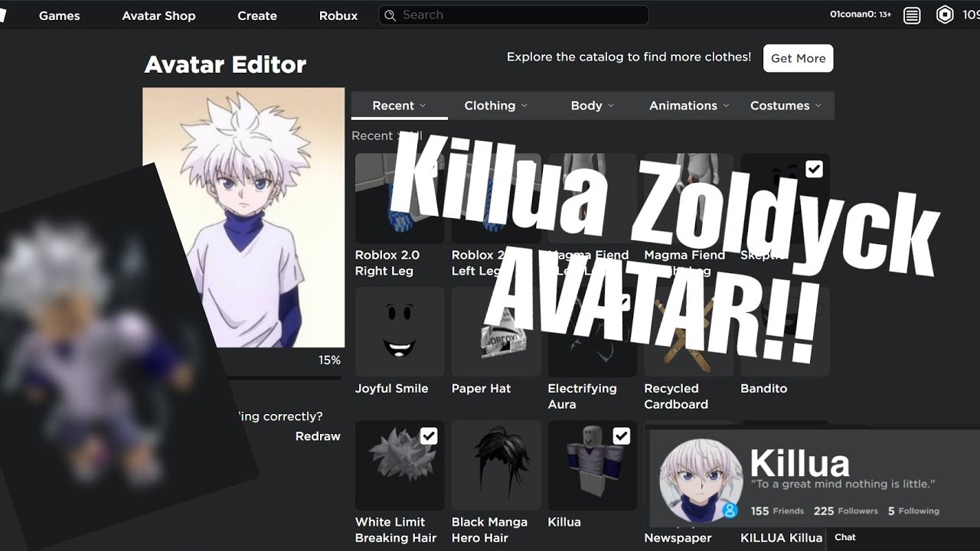Expand the Body category dropdown

point(593,106)
